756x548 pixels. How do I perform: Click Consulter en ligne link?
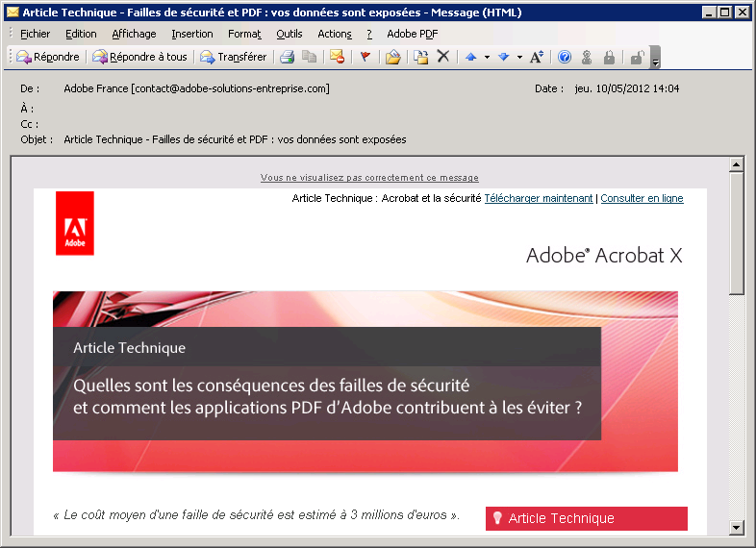642,198
